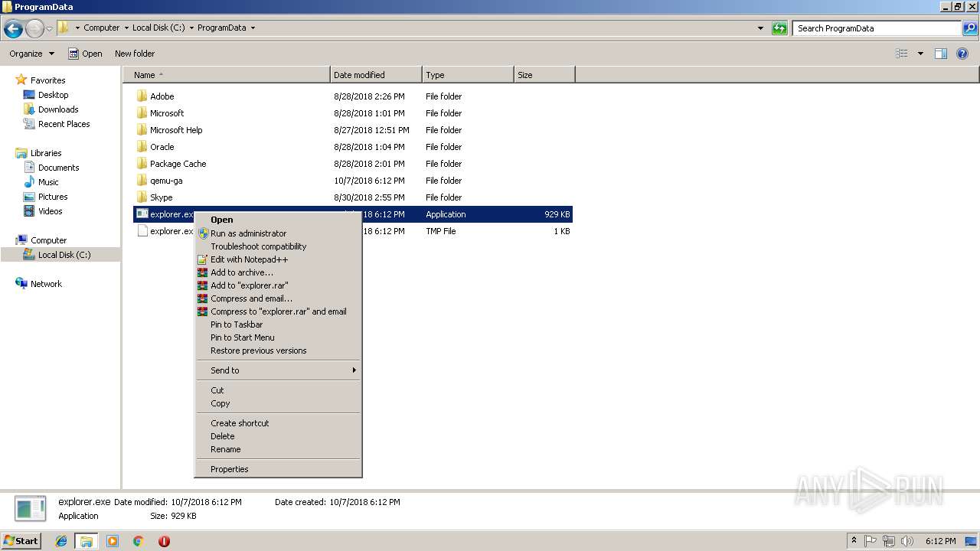Expand the ProgramData breadcrumb arrow
The image size is (980, 551).
(253, 28)
